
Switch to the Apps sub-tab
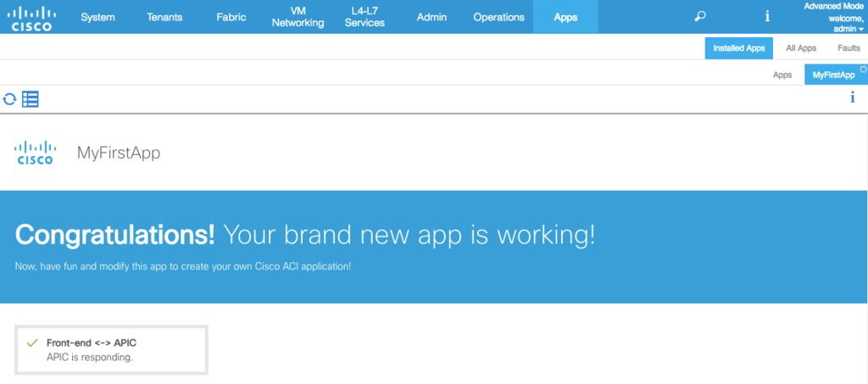[782, 75]
